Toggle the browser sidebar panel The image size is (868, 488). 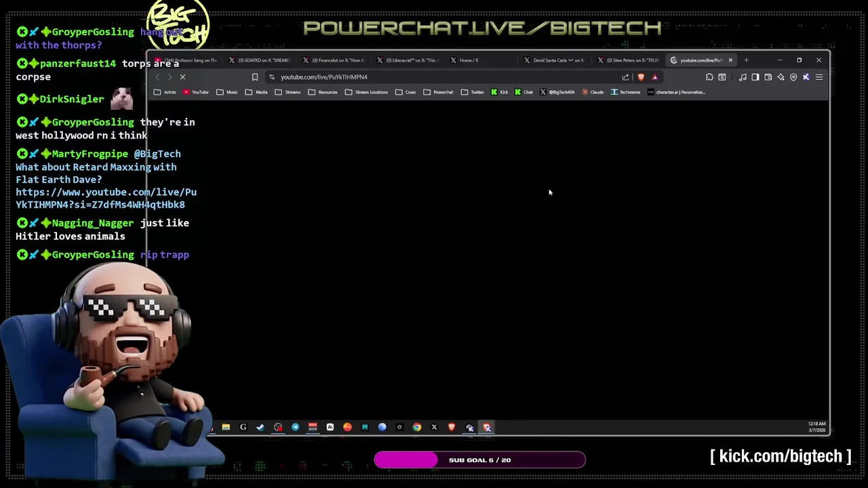tap(755, 77)
